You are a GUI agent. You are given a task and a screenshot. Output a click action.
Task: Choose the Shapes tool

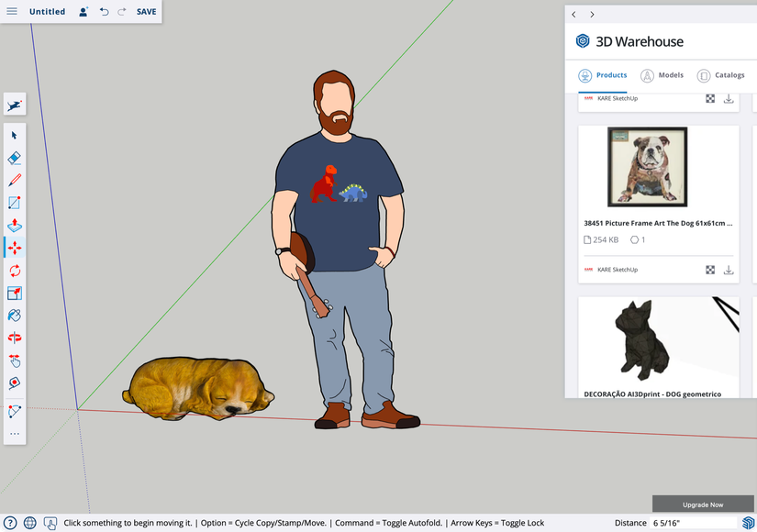click(14, 202)
